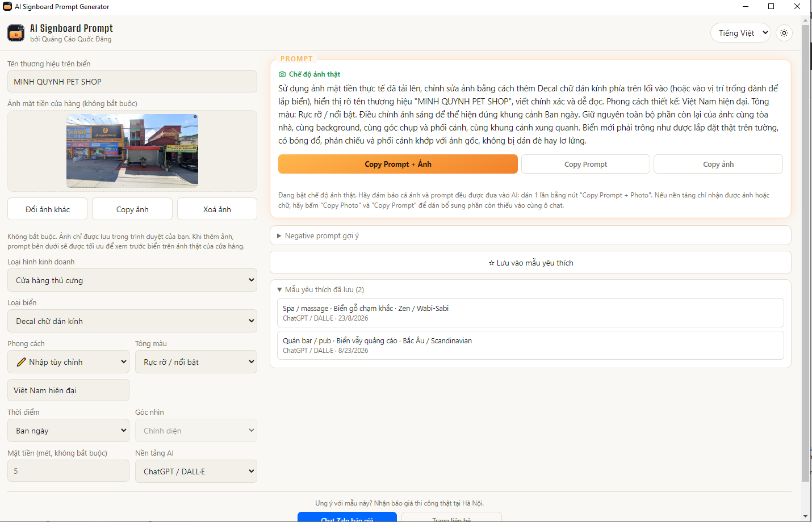
Task: Save with Lưu vào mẫu yêu thích star
Action: click(x=530, y=263)
